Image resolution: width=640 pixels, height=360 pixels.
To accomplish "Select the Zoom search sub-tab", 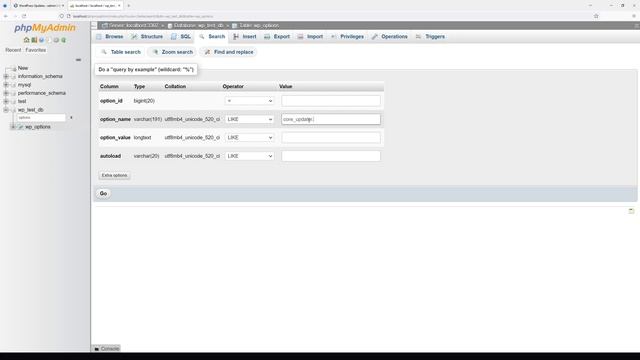I will click(x=173, y=52).
